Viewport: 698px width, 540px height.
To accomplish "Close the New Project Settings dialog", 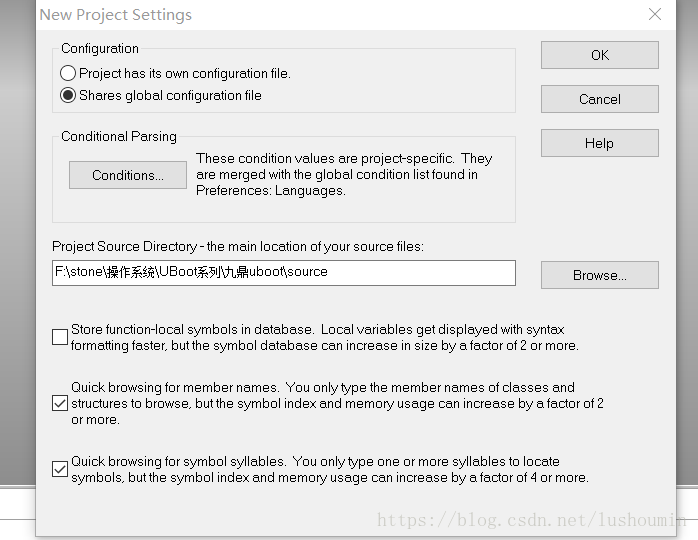I will pos(655,14).
